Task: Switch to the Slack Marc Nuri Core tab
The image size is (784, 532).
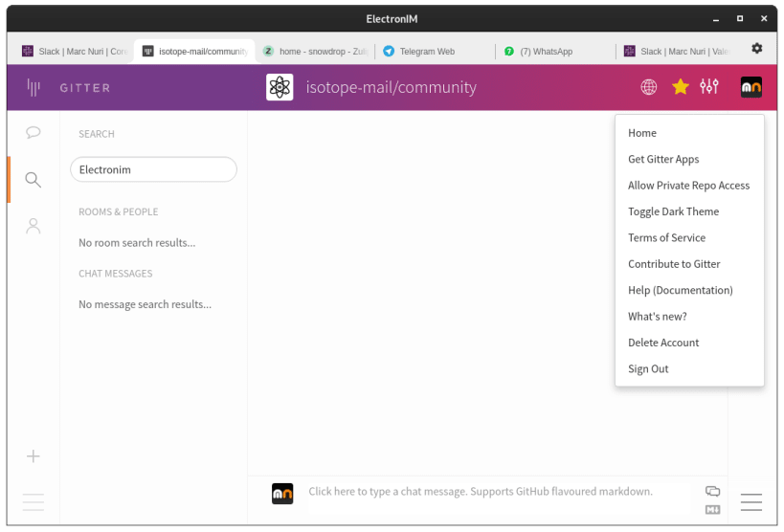Action: pyautogui.click(x=75, y=51)
